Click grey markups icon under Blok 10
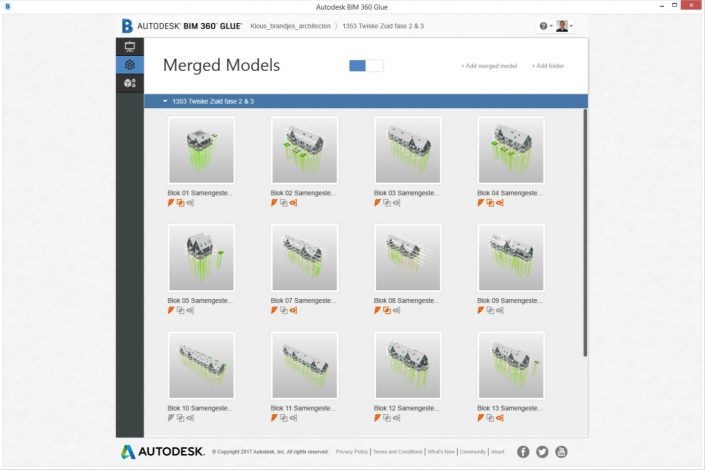The width and height of the screenshot is (705, 470). tap(171, 418)
